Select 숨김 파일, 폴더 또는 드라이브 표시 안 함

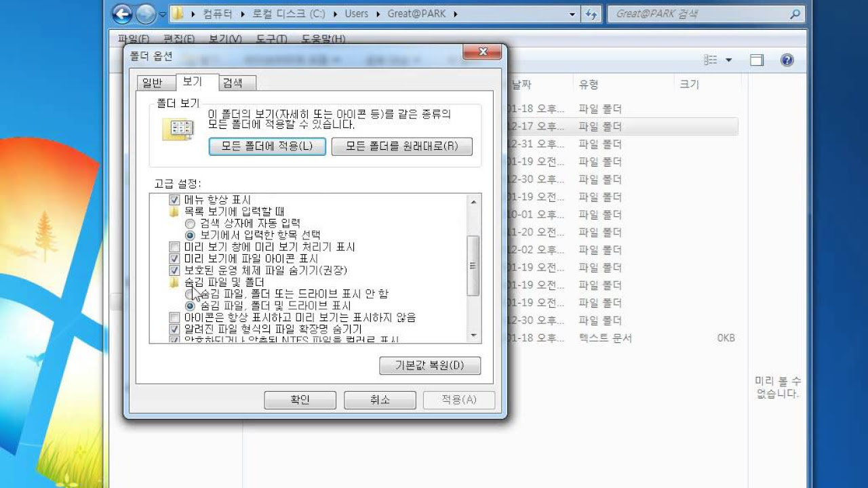[190, 294]
